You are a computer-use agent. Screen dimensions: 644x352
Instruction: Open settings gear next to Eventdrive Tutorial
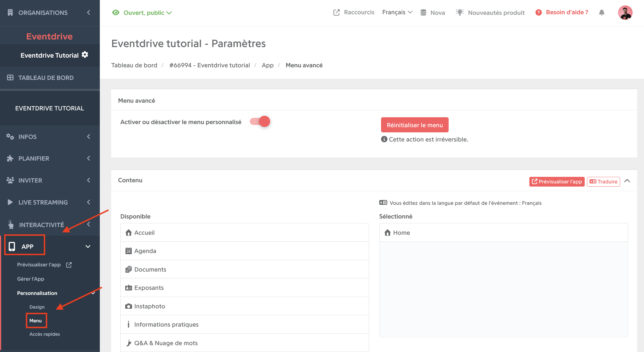(x=85, y=54)
